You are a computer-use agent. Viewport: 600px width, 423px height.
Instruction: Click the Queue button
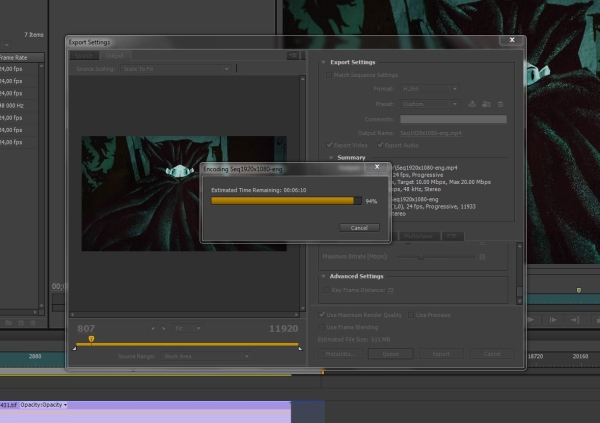tap(391, 354)
